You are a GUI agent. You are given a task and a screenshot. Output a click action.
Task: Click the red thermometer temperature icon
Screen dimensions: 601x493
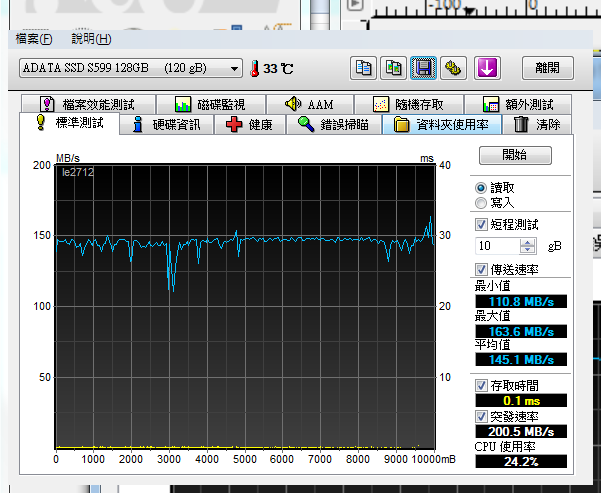(255, 69)
